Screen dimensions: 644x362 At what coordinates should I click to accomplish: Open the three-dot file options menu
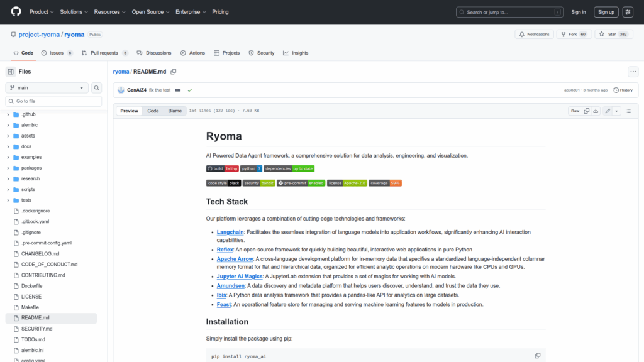[633, 72]
